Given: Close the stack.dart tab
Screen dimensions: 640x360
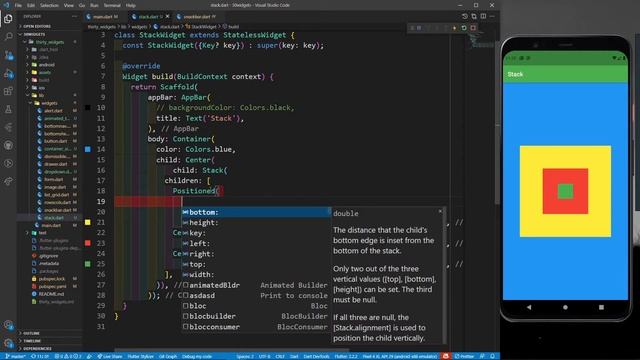Looking at the screenshot, I should click(167, 16).
